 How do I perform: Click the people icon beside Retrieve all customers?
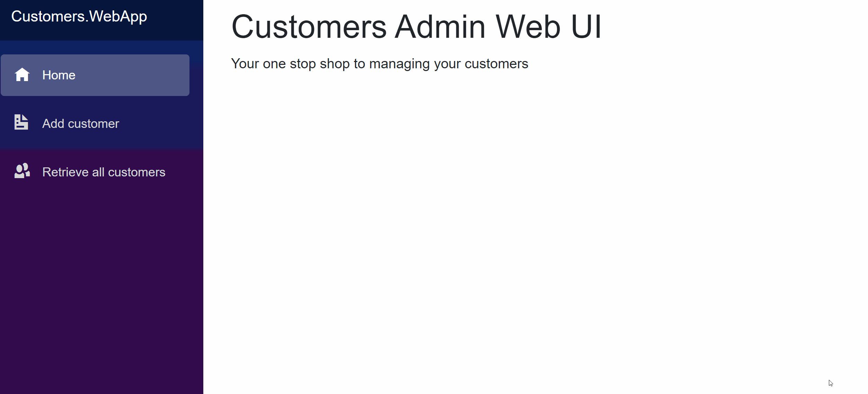tap(22, 171)
